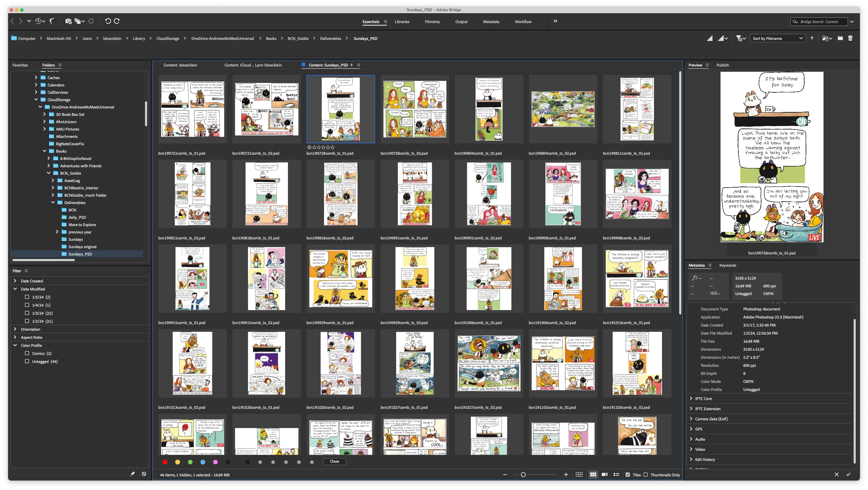
Task: Click the Close button in rating bar
Action: (x=334, y=461)
